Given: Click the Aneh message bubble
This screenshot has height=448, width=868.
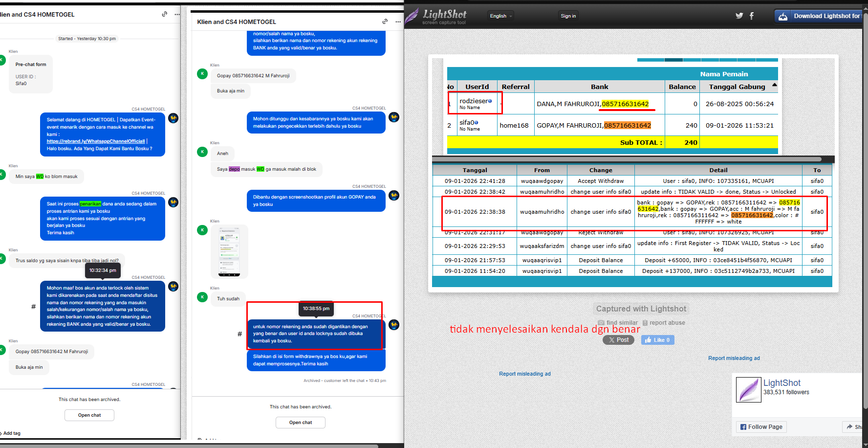Looking at the screenshot, I should 222,154.
